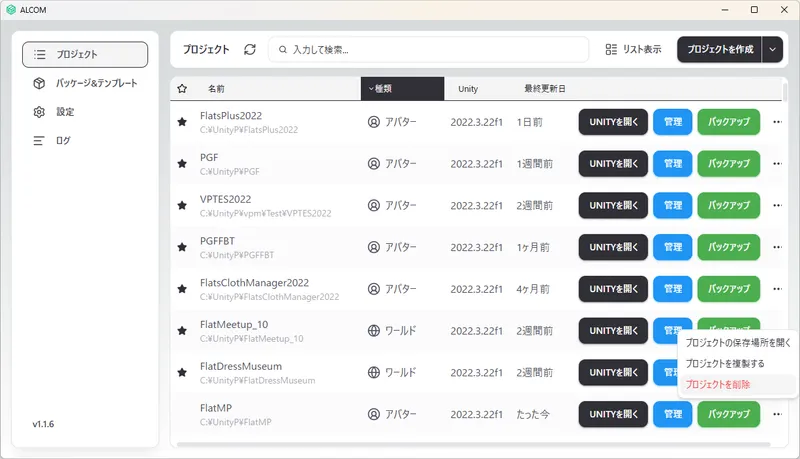The image size is (800, 459).
Task: Click avatar type icon in PGFFBT row
Action: 374,247
